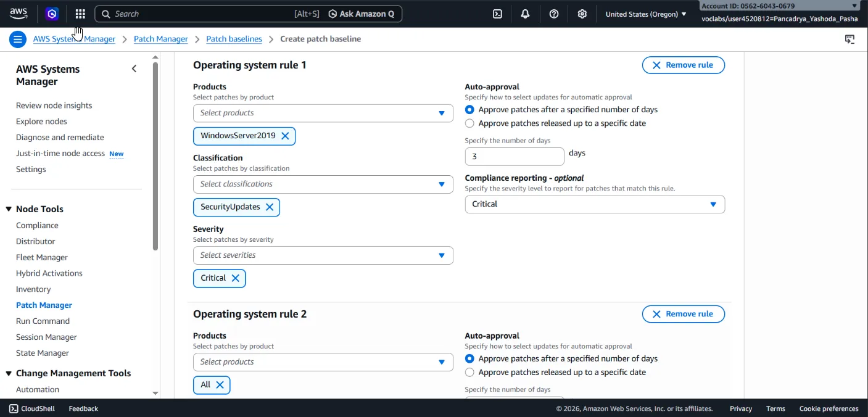Open Select products dropdown in rule 2

tap(323, 362)
